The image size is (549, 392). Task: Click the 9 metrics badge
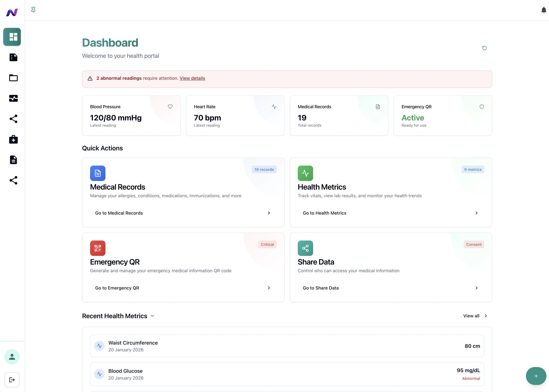click(x=473, y=169)
